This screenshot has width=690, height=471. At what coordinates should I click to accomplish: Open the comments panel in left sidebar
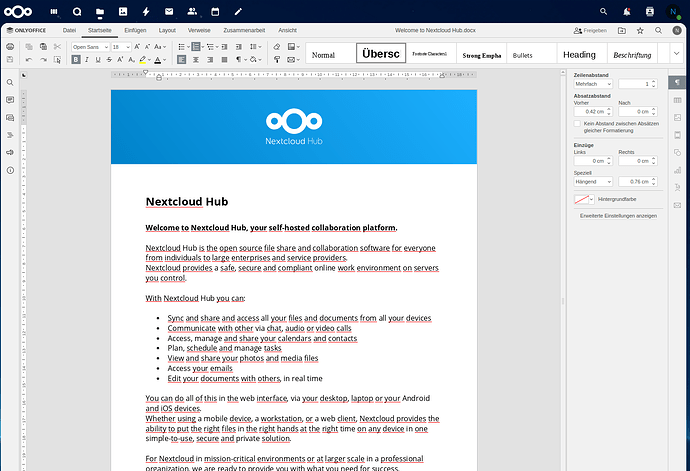coord(10,100)
